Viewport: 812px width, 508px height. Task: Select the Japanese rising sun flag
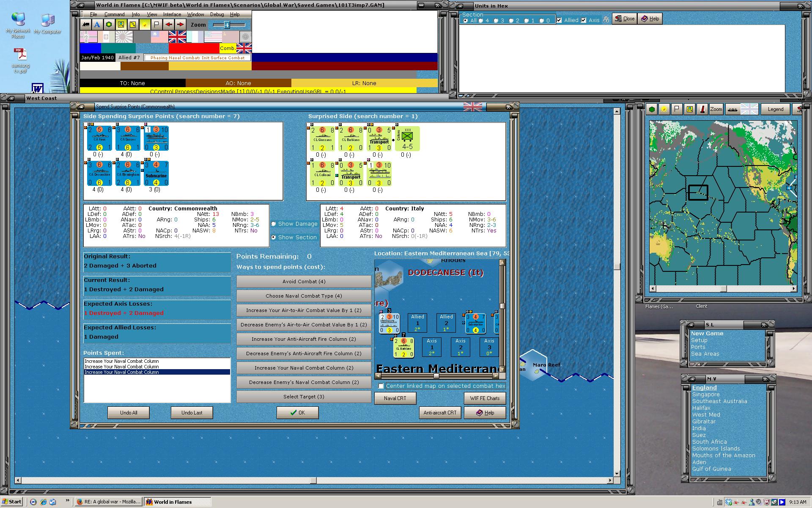tap(124, 37)
